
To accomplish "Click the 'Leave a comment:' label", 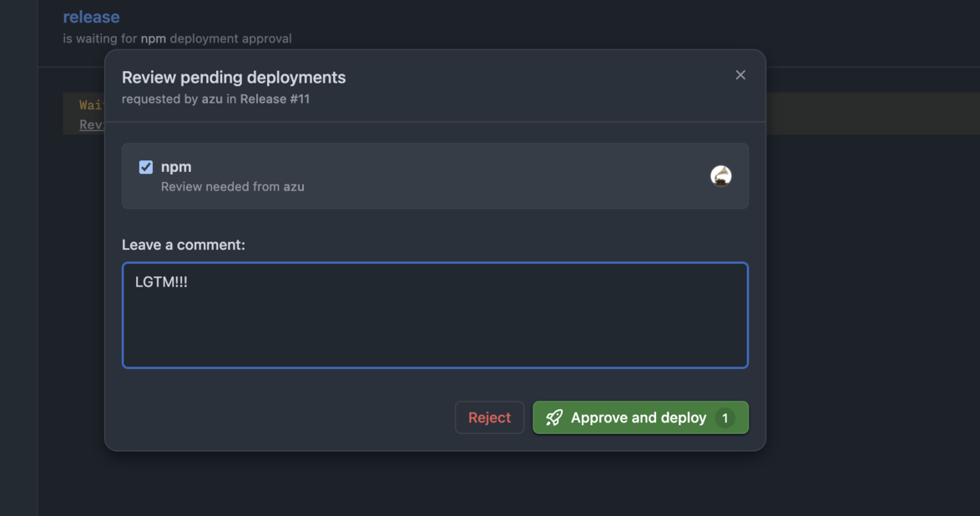I will (x=183, y=245).
